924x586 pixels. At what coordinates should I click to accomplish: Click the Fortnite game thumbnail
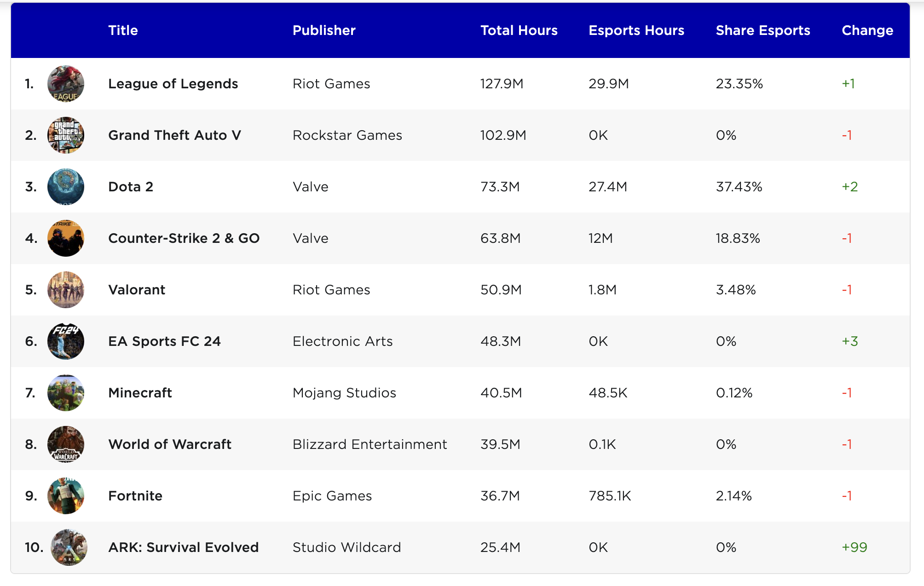coord(66,496)
